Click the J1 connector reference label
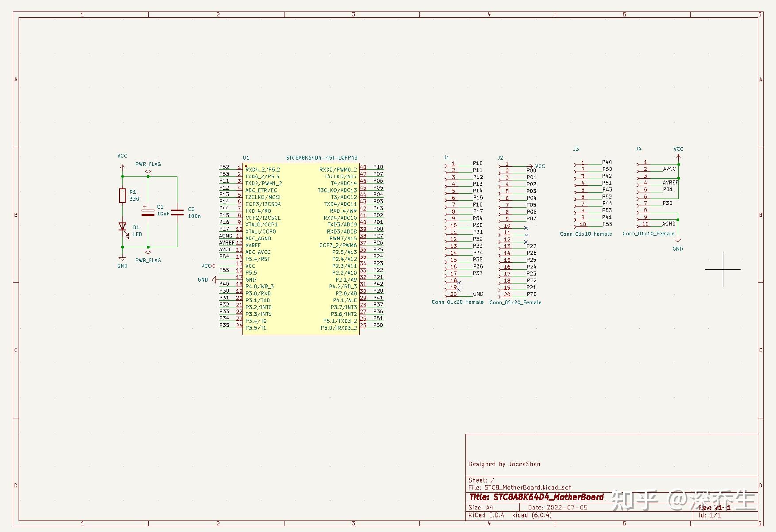The width and height of the screenshot is (776, 532). click(x=447, y=157)
